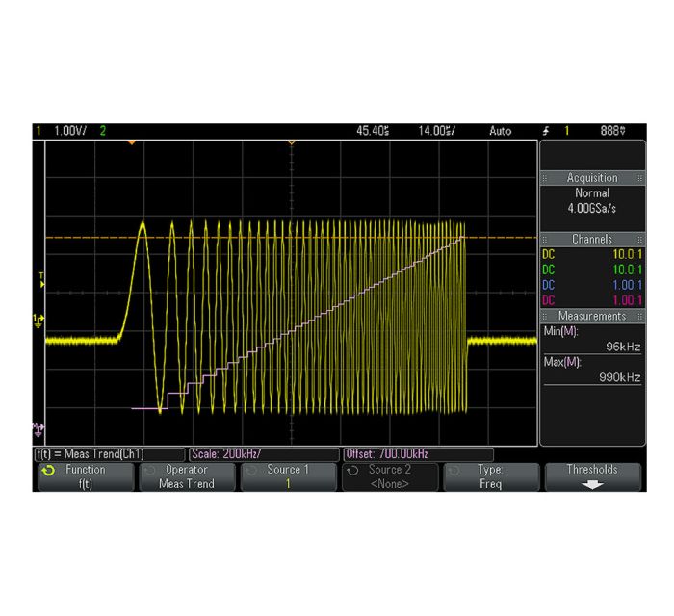Click the math function ground marker
The height and width of the screenshot is (616, 674).
tap(39, 429)
